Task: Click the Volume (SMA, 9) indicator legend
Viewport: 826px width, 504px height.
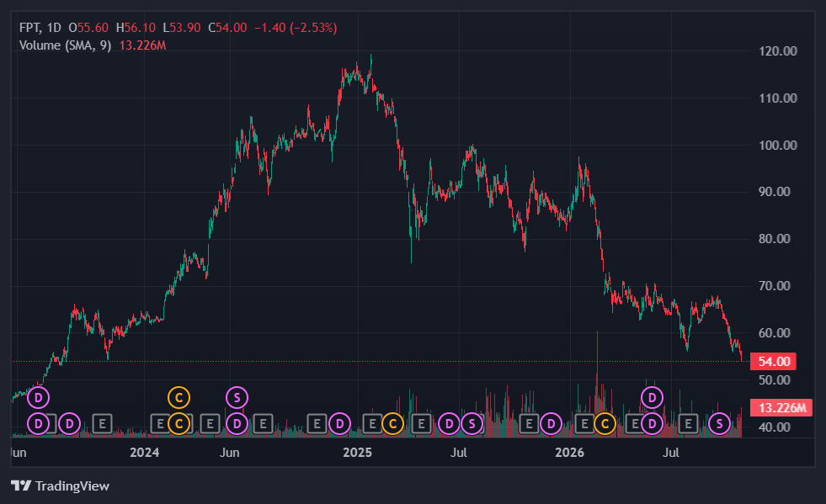Action: tap(66, 45)
